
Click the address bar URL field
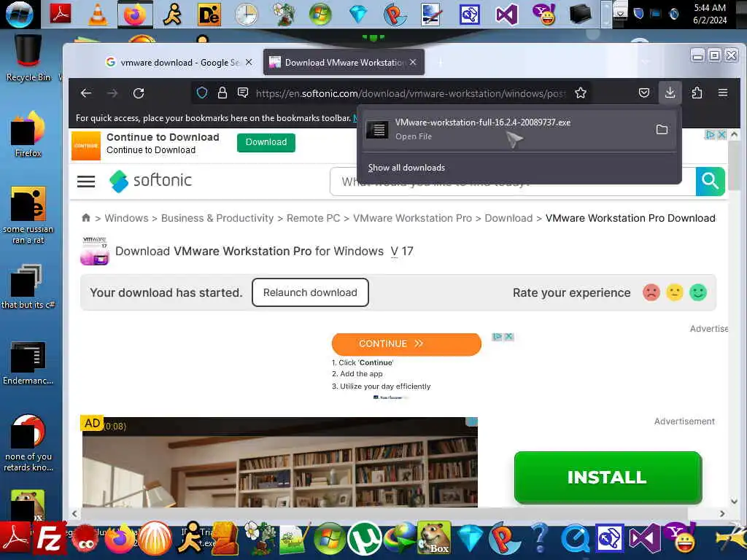pos(411,93)
